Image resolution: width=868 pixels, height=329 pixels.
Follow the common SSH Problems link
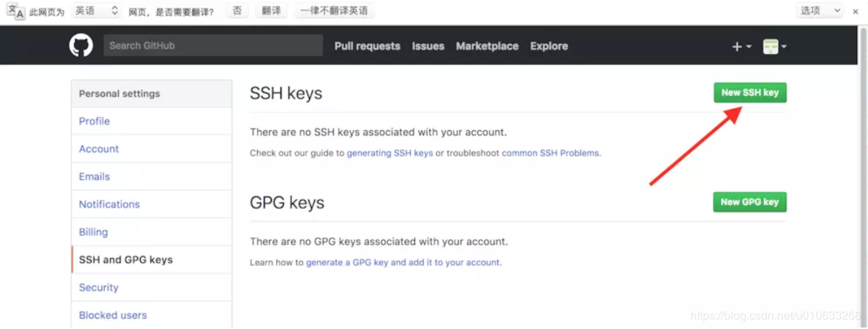point(551,153)
